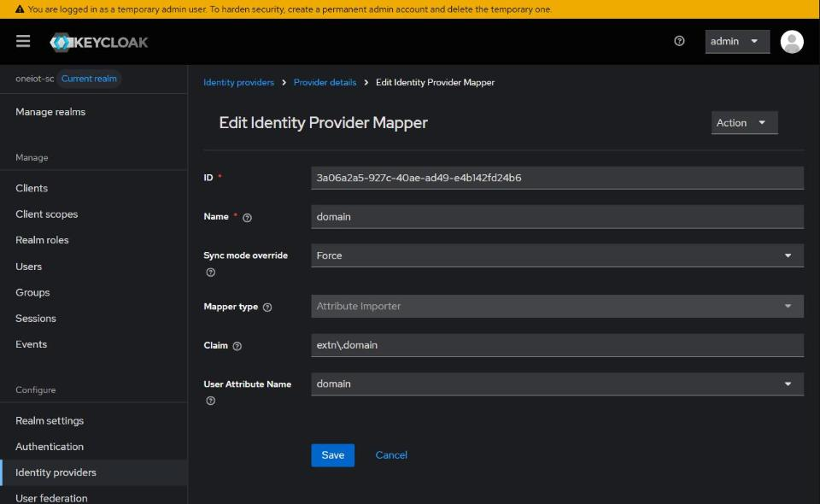Image resolution: width=820 pixels, height=504 pixels.
Task: Show help for User Attribute Name
Action: point(211,401)
